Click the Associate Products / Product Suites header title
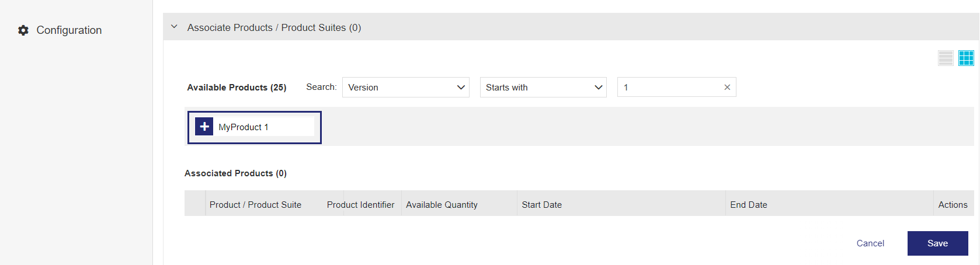This screenshot has width=980, height=265. point(274,27)
